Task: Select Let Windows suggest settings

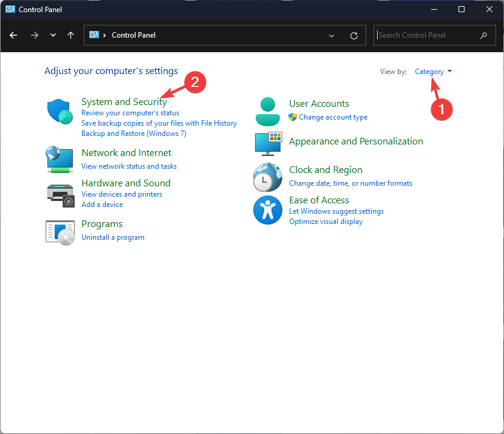Action: (x=336, y=211)
